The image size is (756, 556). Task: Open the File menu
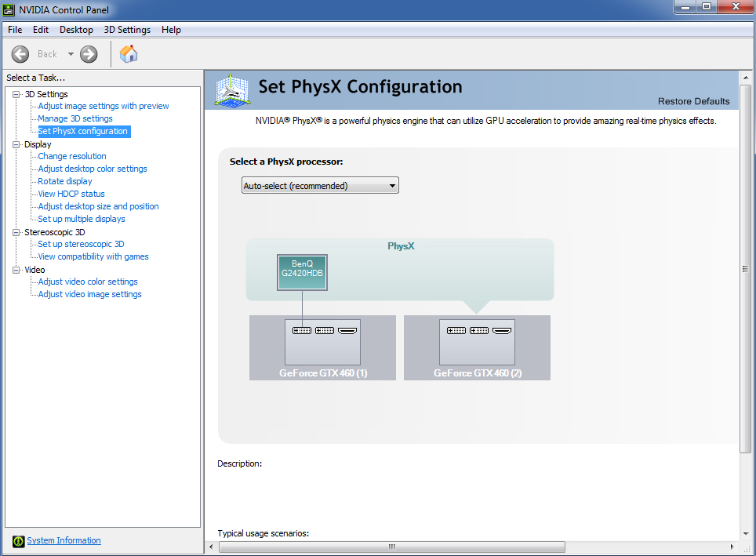15,30
